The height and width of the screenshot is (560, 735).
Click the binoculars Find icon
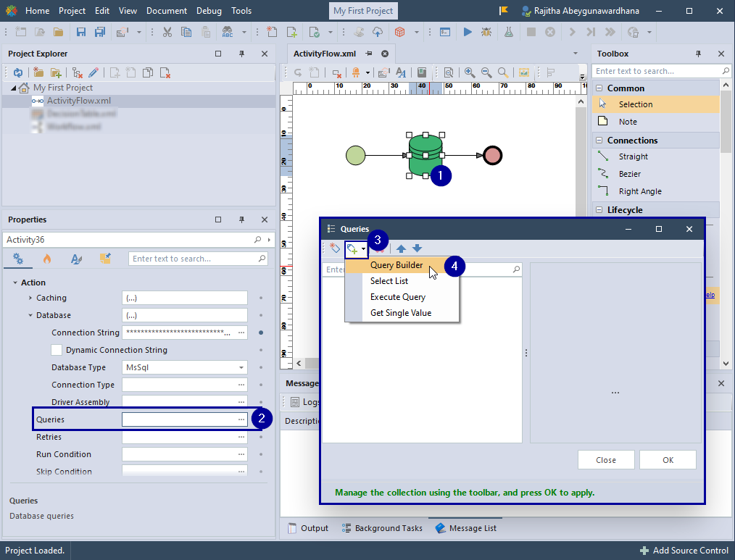click(228, 32)
